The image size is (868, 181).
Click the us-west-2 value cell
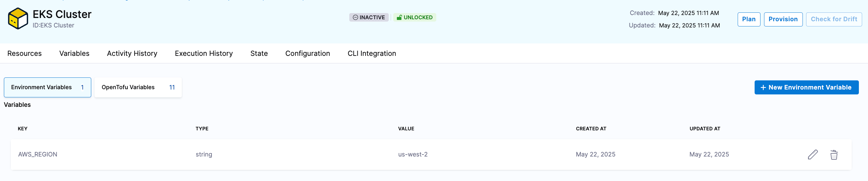coord(413,154)
